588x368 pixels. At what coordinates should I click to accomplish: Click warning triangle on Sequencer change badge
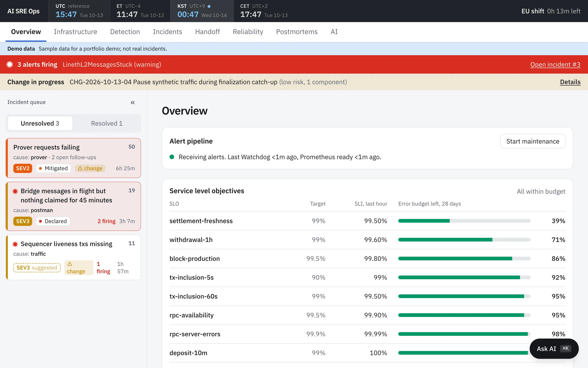[x=70, y=264]
